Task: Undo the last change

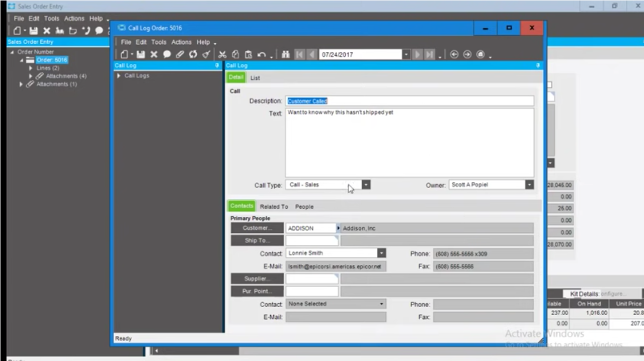Action: [261, 54]
